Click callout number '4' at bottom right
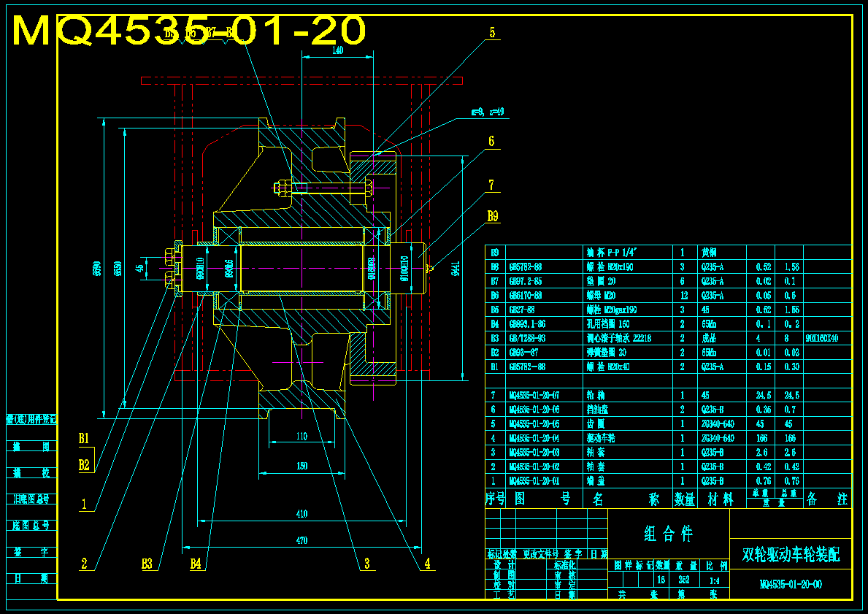868x614 pixels. click(x=427, y=564)
